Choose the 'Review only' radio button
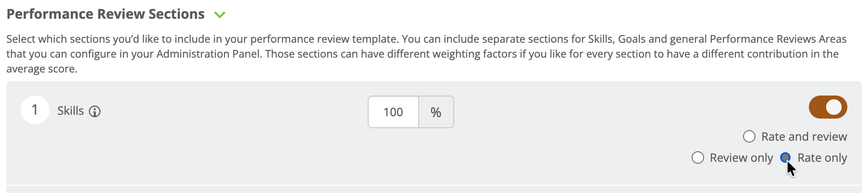The height and width of the screenshot is (193, 868). coord(697,157)
